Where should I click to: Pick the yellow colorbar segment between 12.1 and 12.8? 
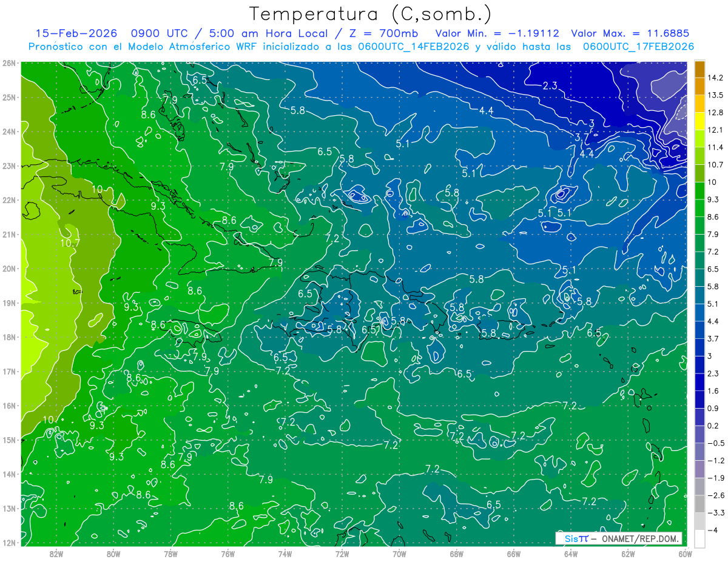[x=699, y=121]
